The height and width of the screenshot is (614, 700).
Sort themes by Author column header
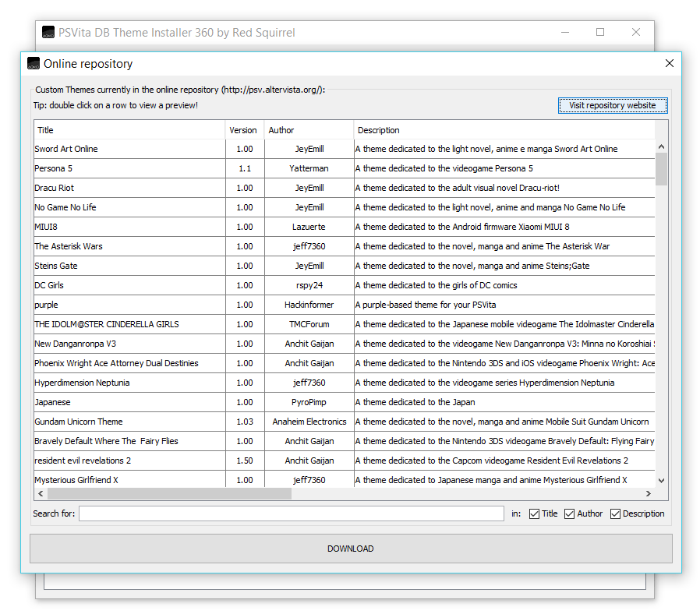pos(308,130)
